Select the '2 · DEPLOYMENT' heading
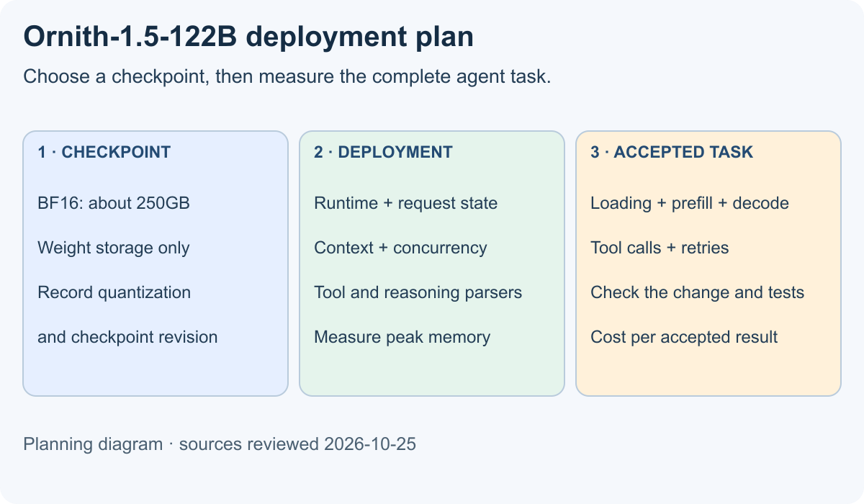The width and height of the screenshot is (864, 504). [x=384, y=152]
